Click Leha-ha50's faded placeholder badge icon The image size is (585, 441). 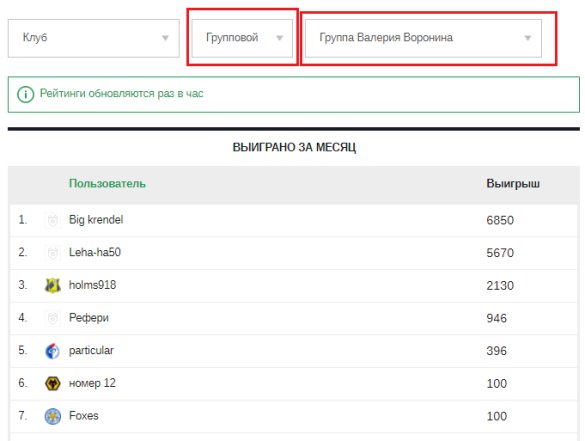tap(53, 253)
